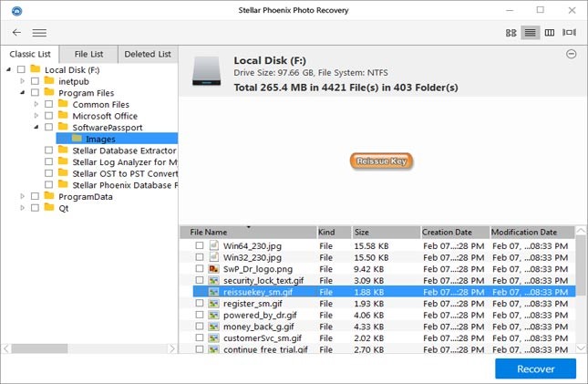
Task: Collapse the Program Files node
Action: click(22, 92)
